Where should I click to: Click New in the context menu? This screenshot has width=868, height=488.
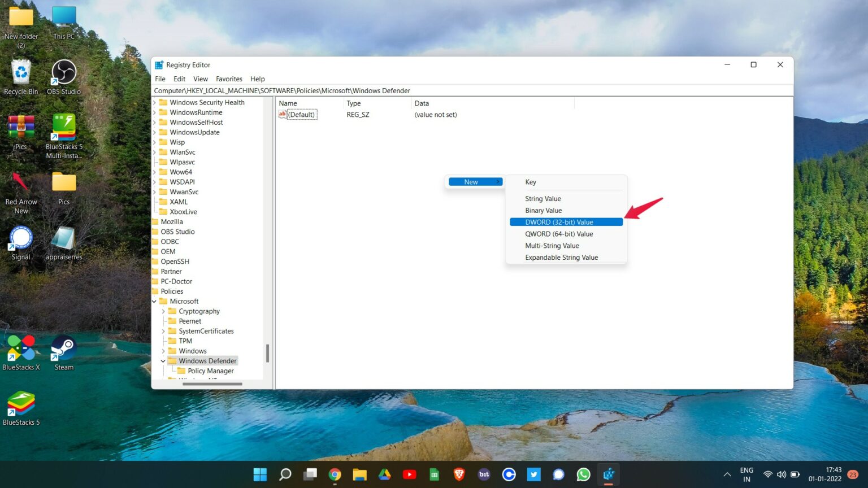pos(471,181)
